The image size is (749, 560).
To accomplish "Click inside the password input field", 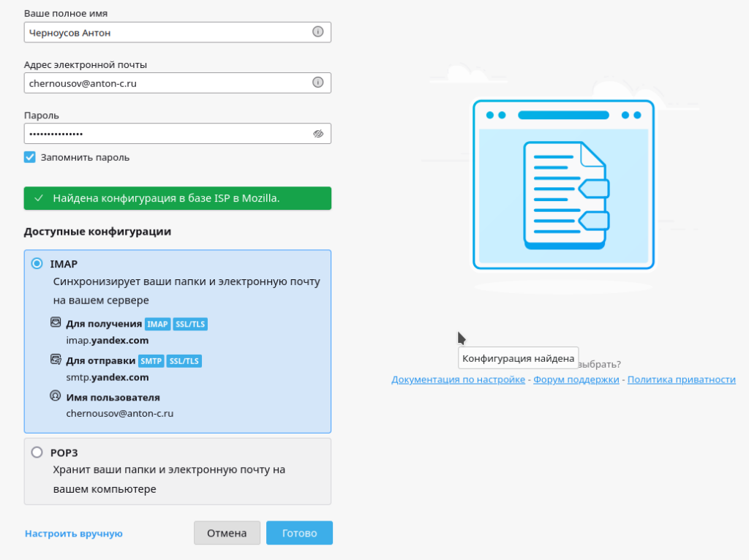I will click(165, 134).
